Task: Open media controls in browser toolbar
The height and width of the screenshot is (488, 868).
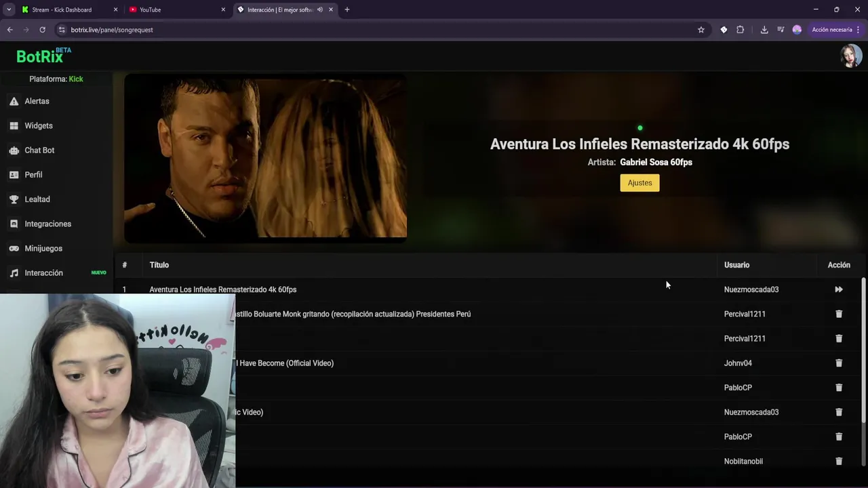Action: [781, 30]
